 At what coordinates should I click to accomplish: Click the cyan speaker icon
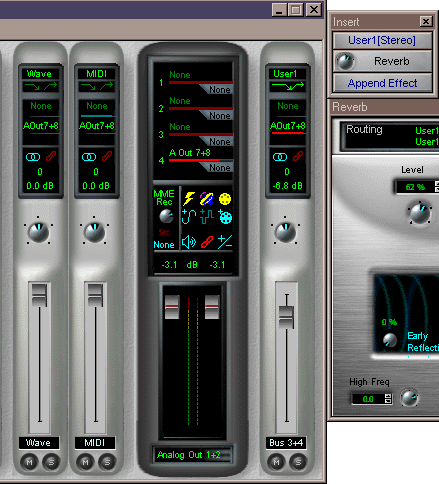point(189,242)
